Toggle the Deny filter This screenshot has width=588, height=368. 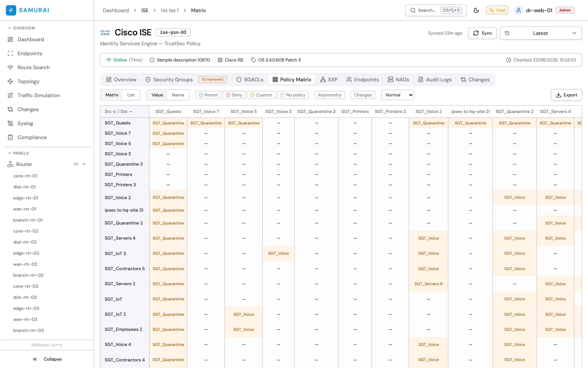pyautogui.click(x=234, y=95)
